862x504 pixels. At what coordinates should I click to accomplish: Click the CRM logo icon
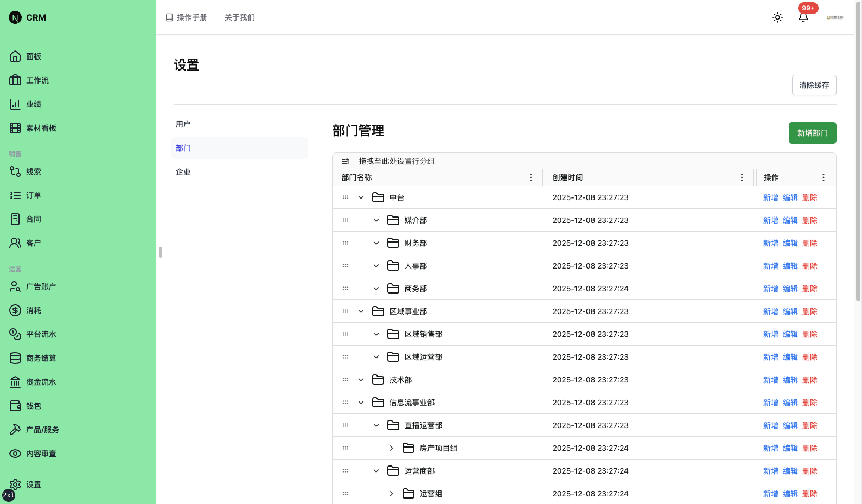(15, 17)
